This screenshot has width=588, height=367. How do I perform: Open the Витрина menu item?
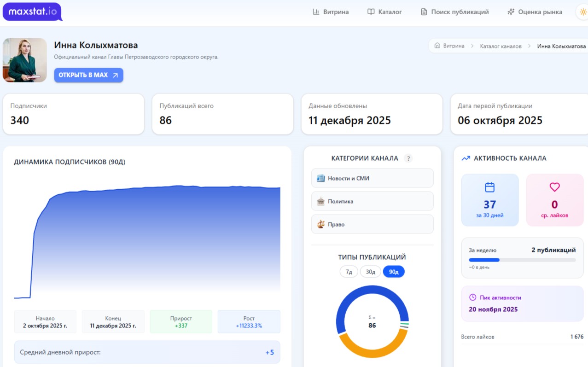coord(331,12)
